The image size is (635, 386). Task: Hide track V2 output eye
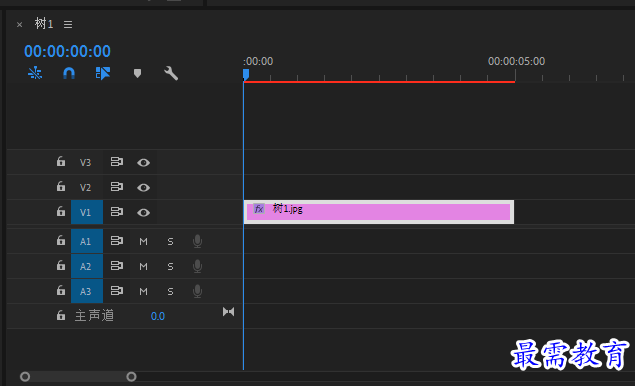tap(143, 188)
